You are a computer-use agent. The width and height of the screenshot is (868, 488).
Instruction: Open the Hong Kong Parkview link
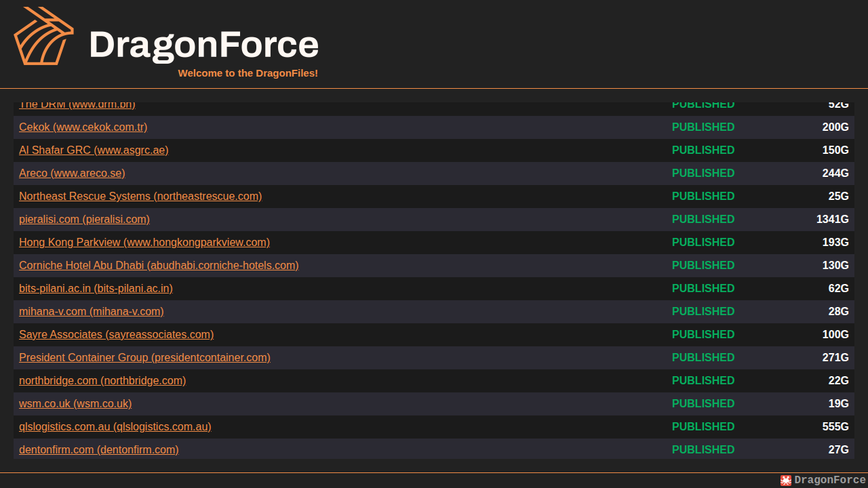[144, 243]
